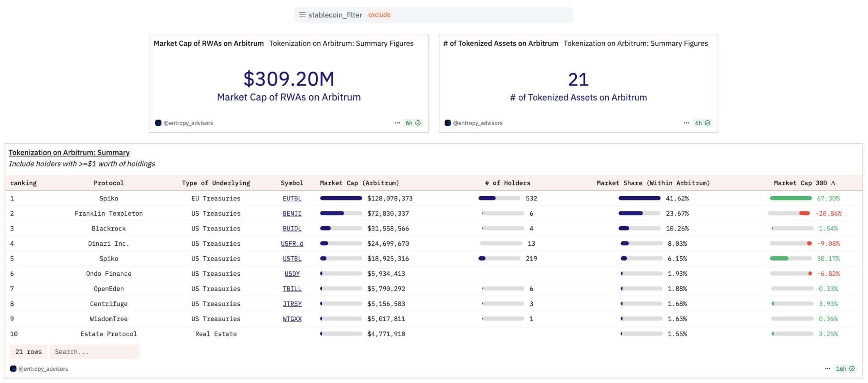This screenshot has height=383, width=868.
Task: Click the $309.20M market cap figure
Action: click(289, 79)
